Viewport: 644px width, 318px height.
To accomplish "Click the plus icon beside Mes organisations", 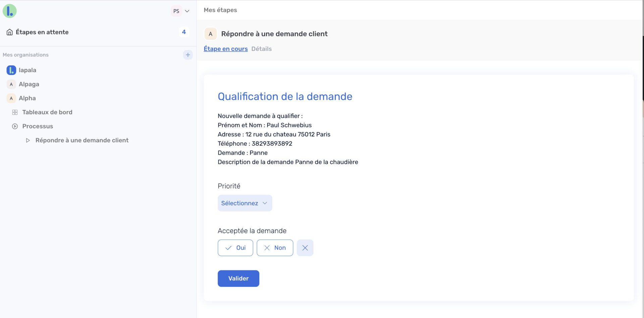I will click(x=187, y=55).
